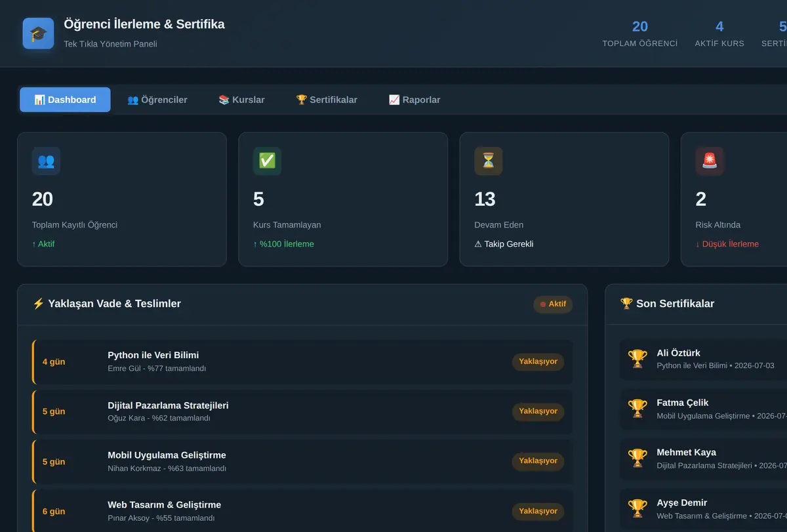
Task: Select the 'Mobil Uygulama Geliştirme' deadline title
Action: 167,455
